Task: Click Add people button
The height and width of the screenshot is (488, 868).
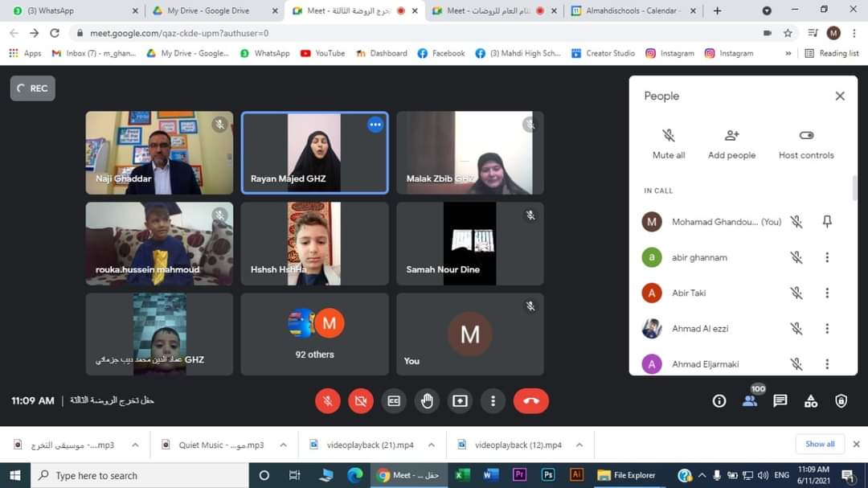Action: coord(731,143)
